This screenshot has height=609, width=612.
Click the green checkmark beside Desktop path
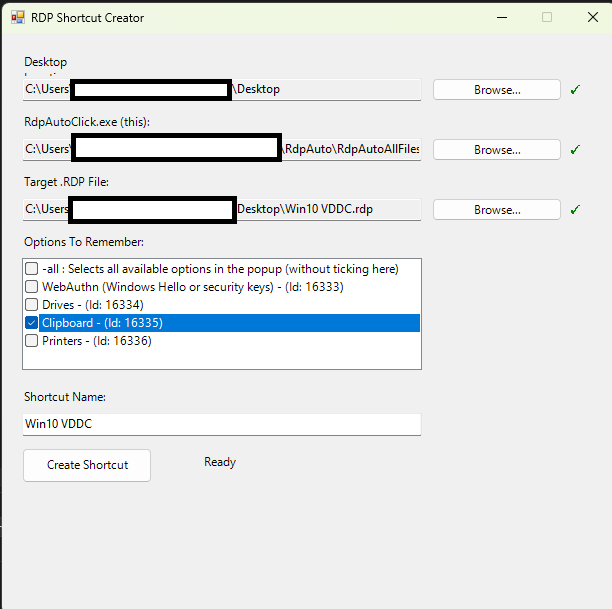pos(575,90)
